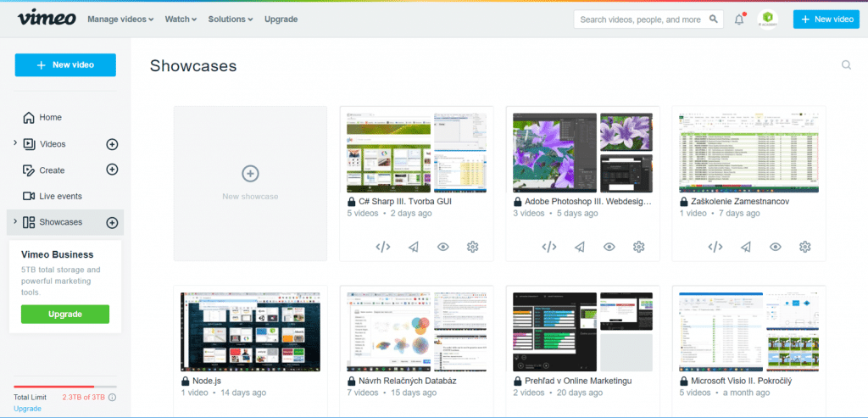This screenshot has width=868, height=418.
Task: Open Prehľad v Online Marketingu title
Action: point(578,382)
